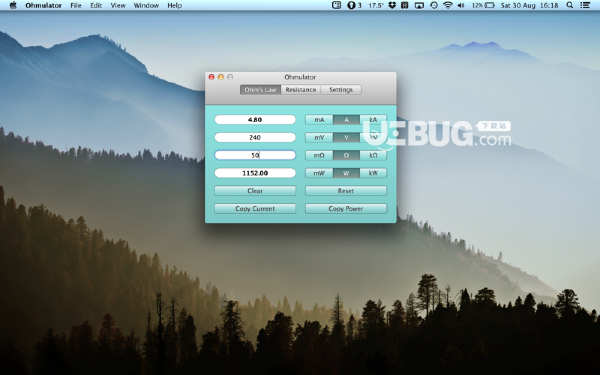Select the W power unit
The image size is (600, 375).
(x=346, y=173)
